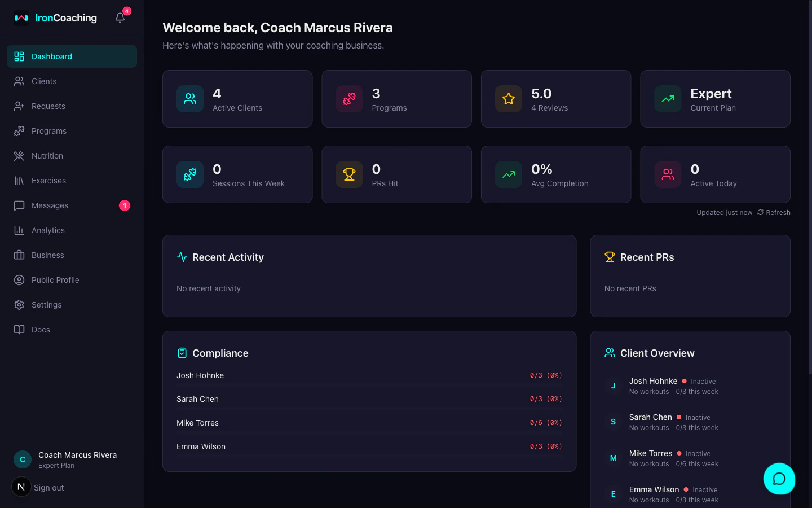
Task: Click the Refresh stats link
Action: (773, 212)
